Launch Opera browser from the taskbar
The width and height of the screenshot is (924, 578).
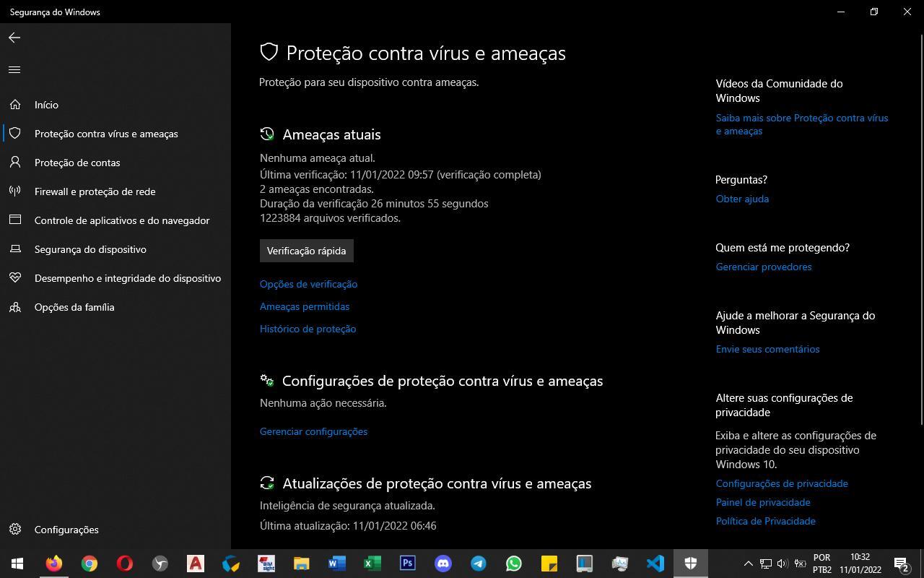pos(124,564)
